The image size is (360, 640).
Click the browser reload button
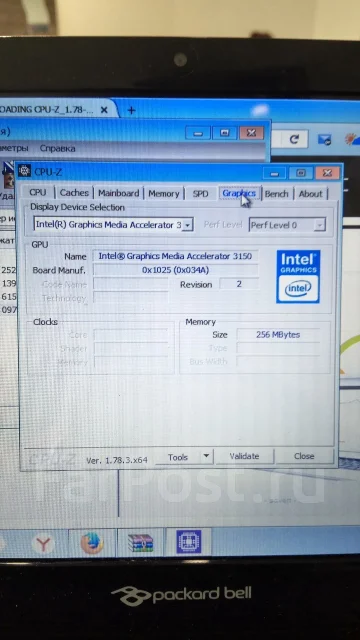(x=294, y=139)
